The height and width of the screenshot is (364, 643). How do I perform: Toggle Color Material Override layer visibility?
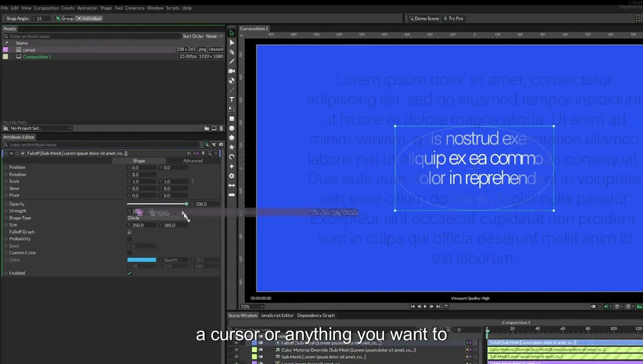pyautogui.click(x=236, y=350)
